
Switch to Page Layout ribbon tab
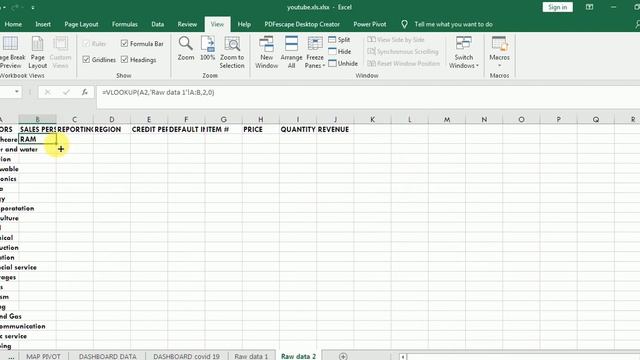click(81, 24)
